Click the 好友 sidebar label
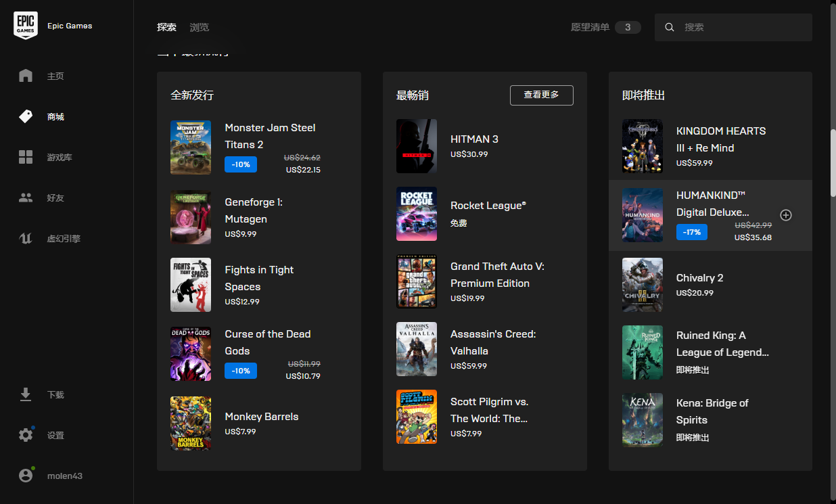836x504 pixels. pos(55,198)
